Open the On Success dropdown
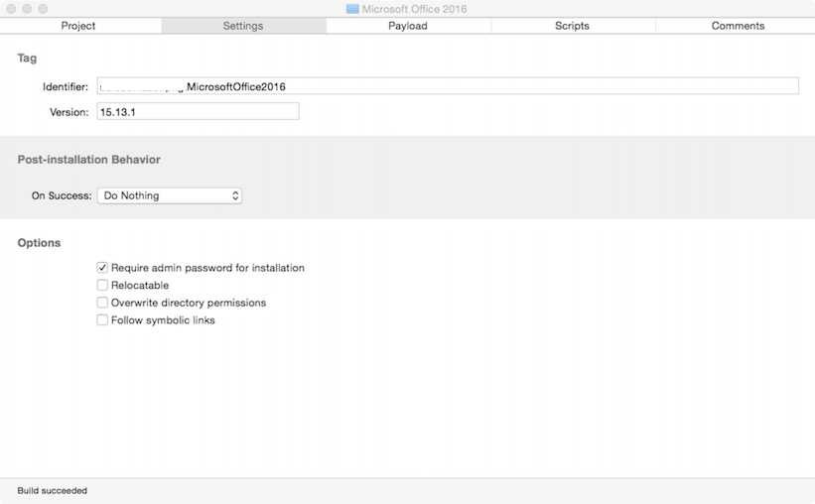 [170, 195]
